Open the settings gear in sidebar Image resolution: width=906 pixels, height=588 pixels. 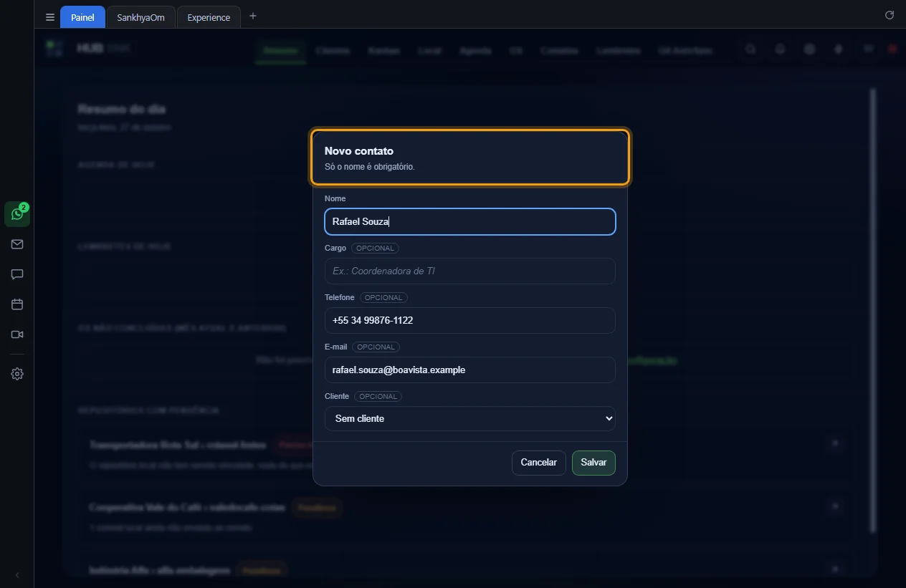click(x=17, y=374)
